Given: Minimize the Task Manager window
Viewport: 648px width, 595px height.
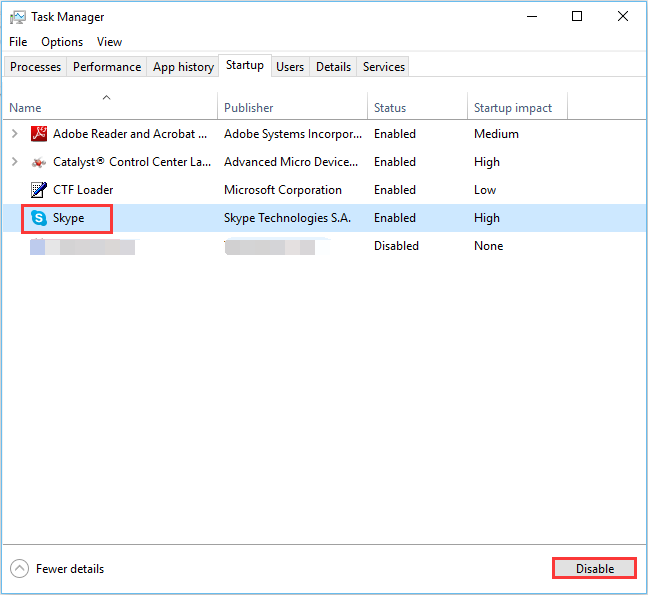Looking at the screenshot, I should (532, 17).
